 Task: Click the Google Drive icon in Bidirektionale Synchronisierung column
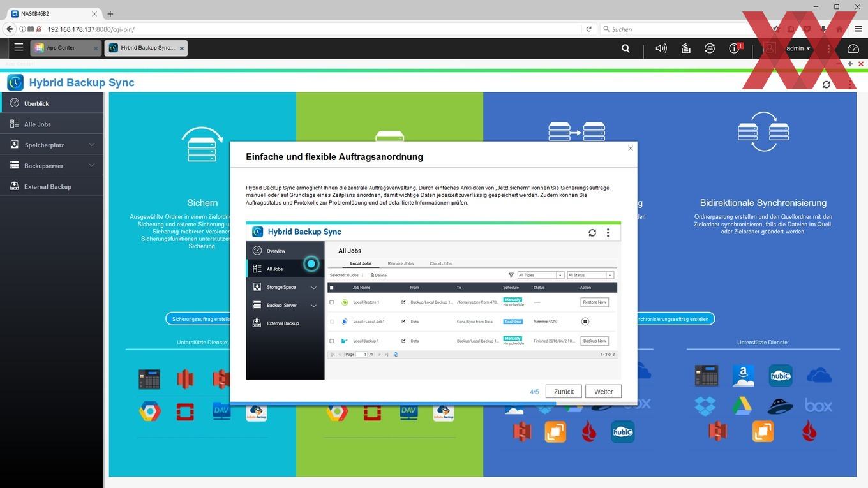(742, 406)
